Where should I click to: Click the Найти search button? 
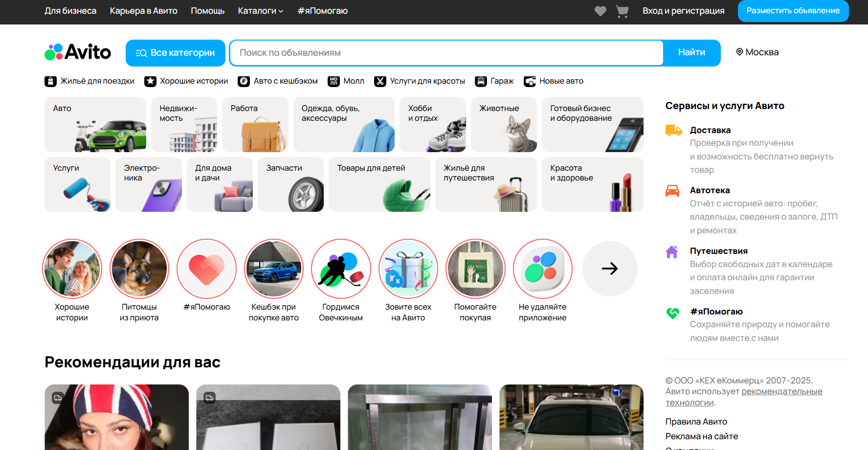click(691, 52)
